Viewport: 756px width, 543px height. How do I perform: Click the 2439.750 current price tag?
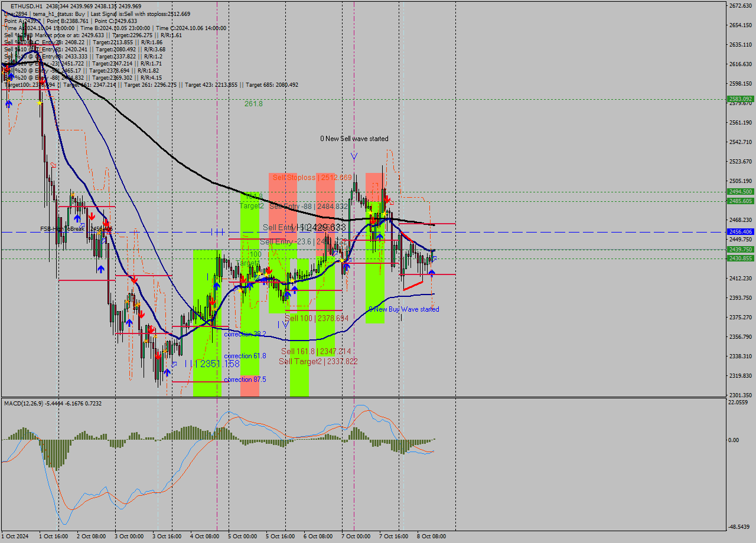[x=740, y=250]
